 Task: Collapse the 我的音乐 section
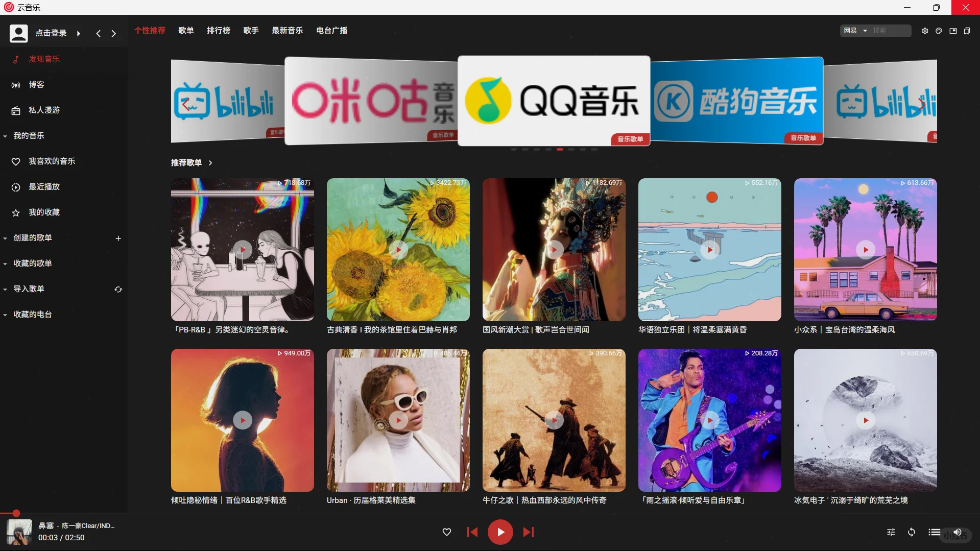5,136
